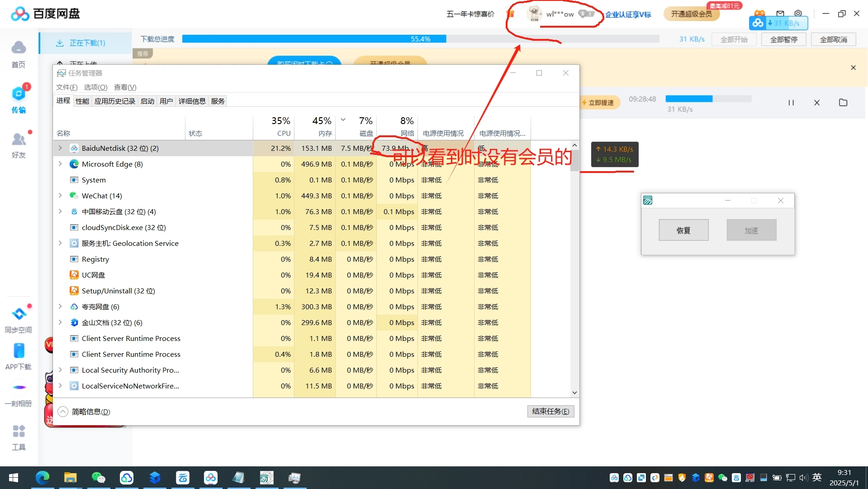Expand the BaiduNetdisk (32 位) process group
Image resolution: width=868 pixels, height=489 pixels.
[x=60, y=148]
